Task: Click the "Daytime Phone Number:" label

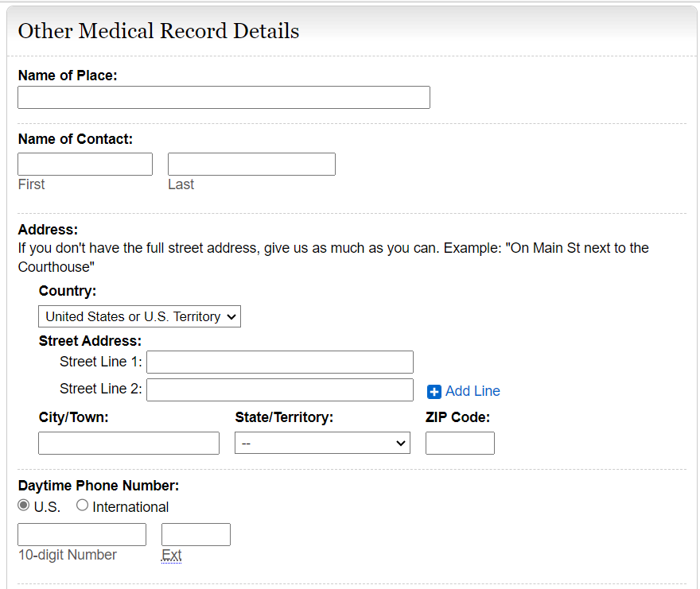Action: tap(99, 486)
